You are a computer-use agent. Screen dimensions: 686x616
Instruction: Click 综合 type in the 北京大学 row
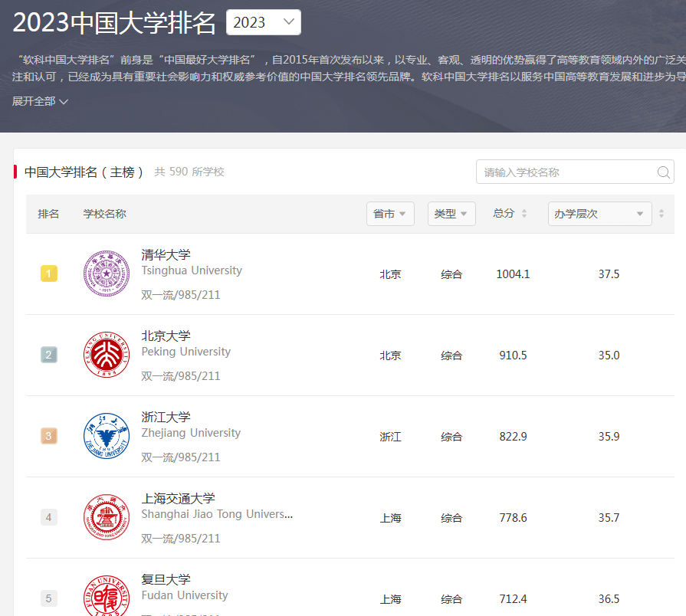click(451, 356)
